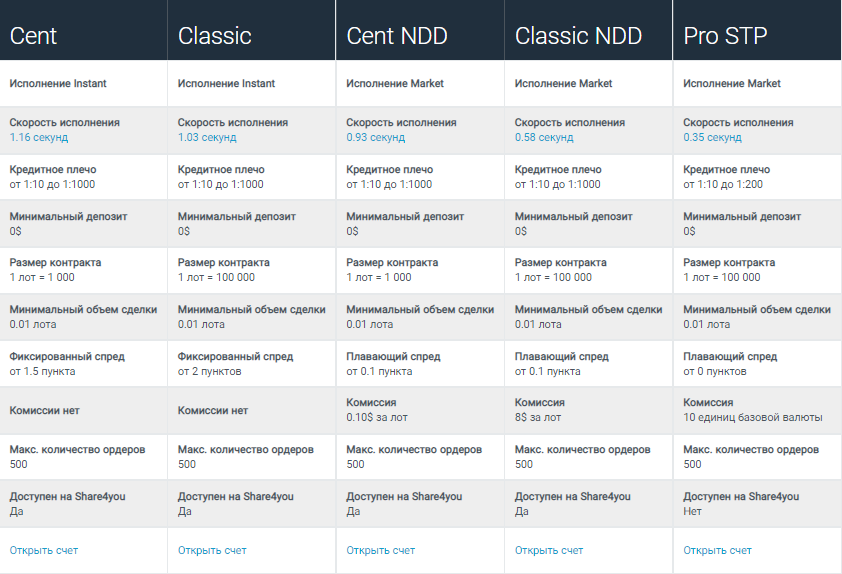
Task: Click the 0.35 секунд execution speed link
Action: [x=713, y=137]
